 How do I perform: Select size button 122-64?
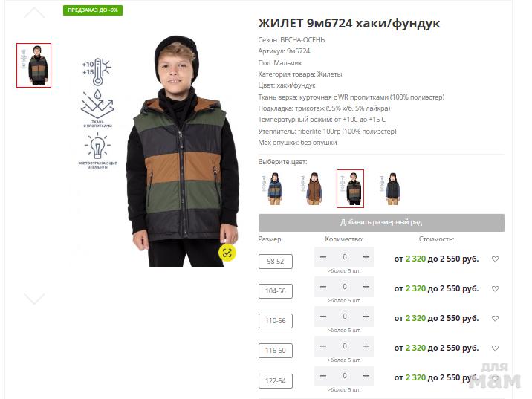click(275, 381)
